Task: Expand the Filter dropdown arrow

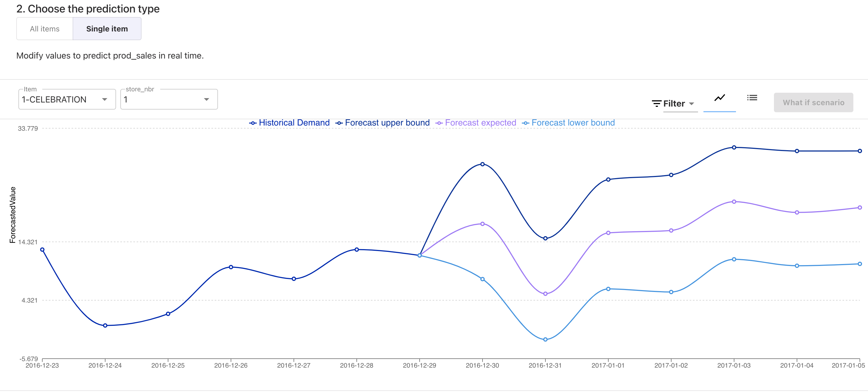Action: click(692, 104)
